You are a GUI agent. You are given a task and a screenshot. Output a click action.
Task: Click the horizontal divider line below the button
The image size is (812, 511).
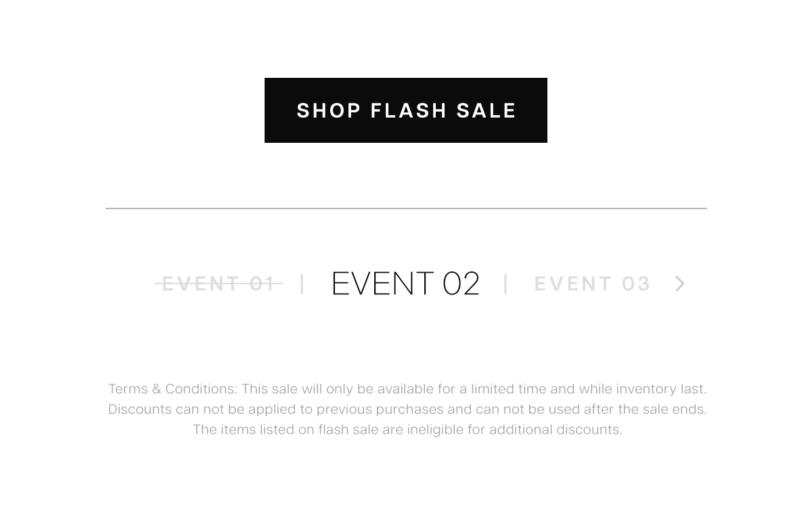pyautogui.click(x=406, y=208)
